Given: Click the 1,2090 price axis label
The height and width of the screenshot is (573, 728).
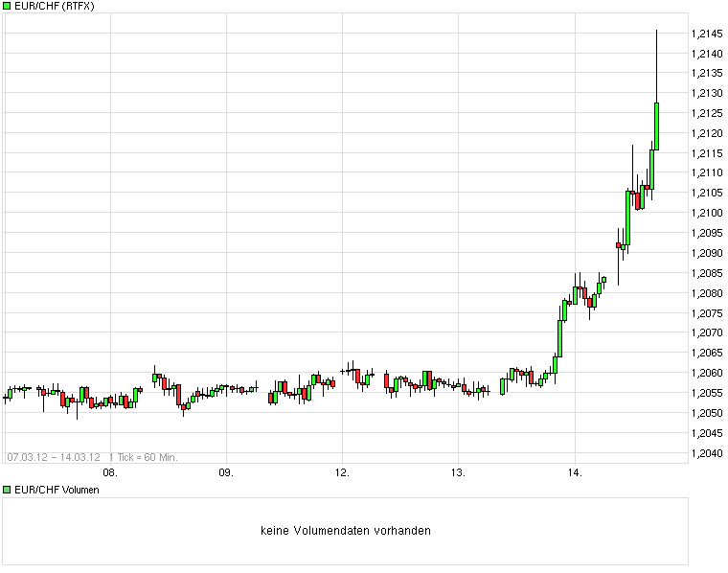Looking at the screenshot, I should point(707,253).
